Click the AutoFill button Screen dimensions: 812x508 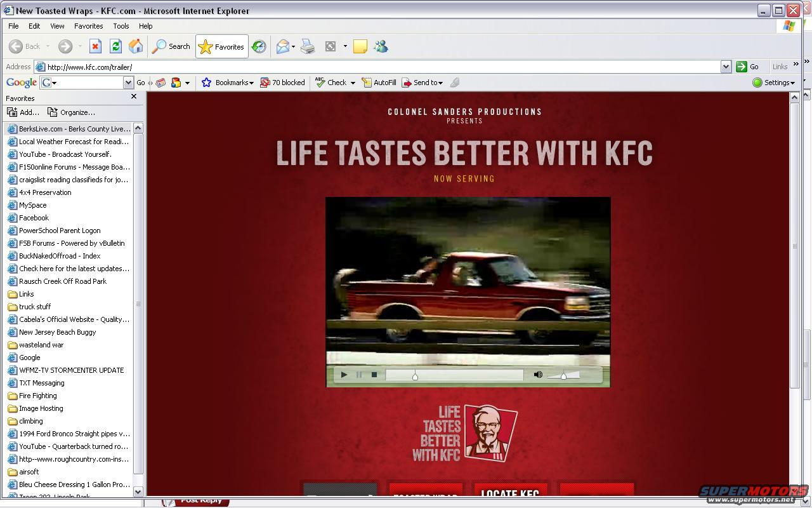coord(379,83)
